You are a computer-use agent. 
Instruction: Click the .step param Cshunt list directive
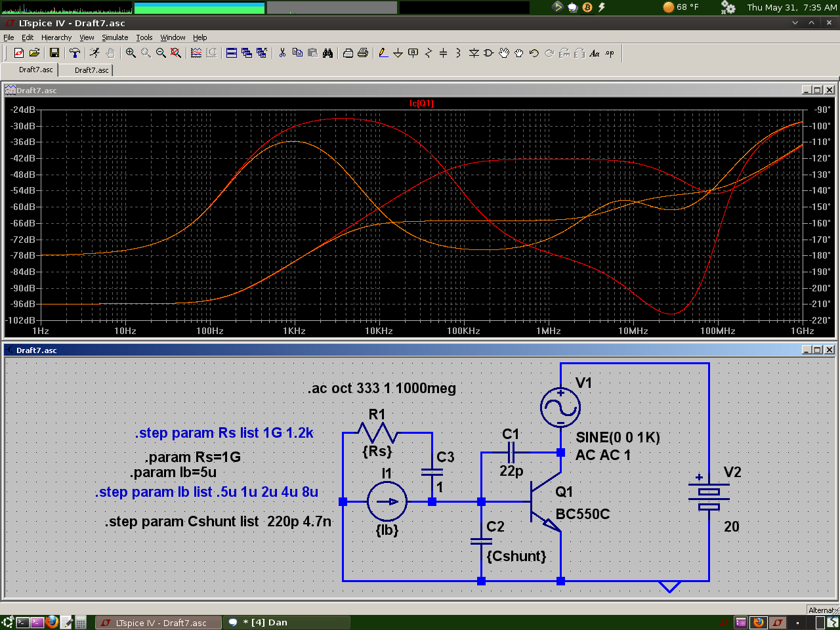coord(218,522)
